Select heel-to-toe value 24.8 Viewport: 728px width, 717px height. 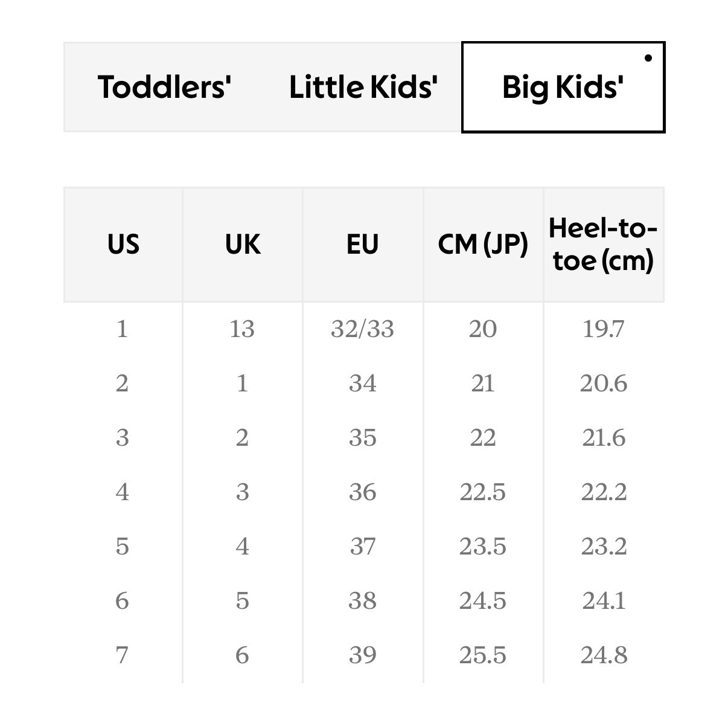click(x=603, y=655)
